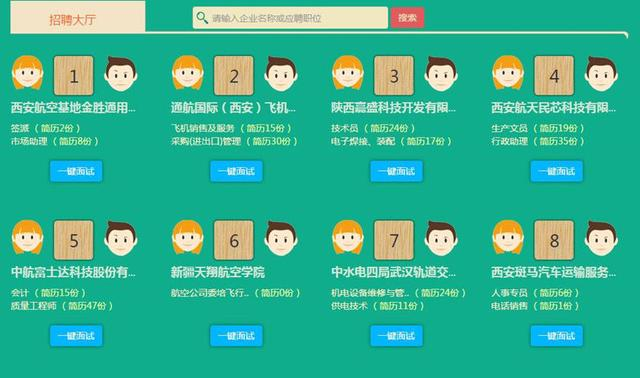Click the male avatar in booth 8
This screenshot has height=378, width=640.
point(601,238)
